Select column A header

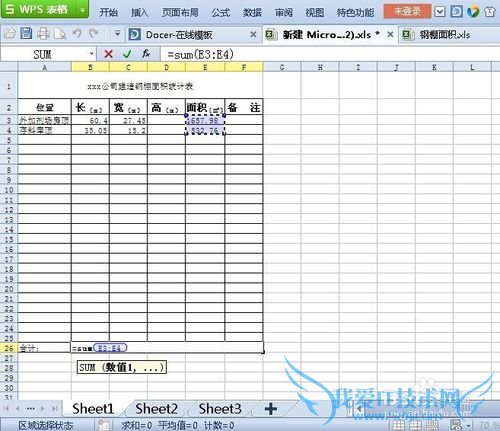[44, 67]
